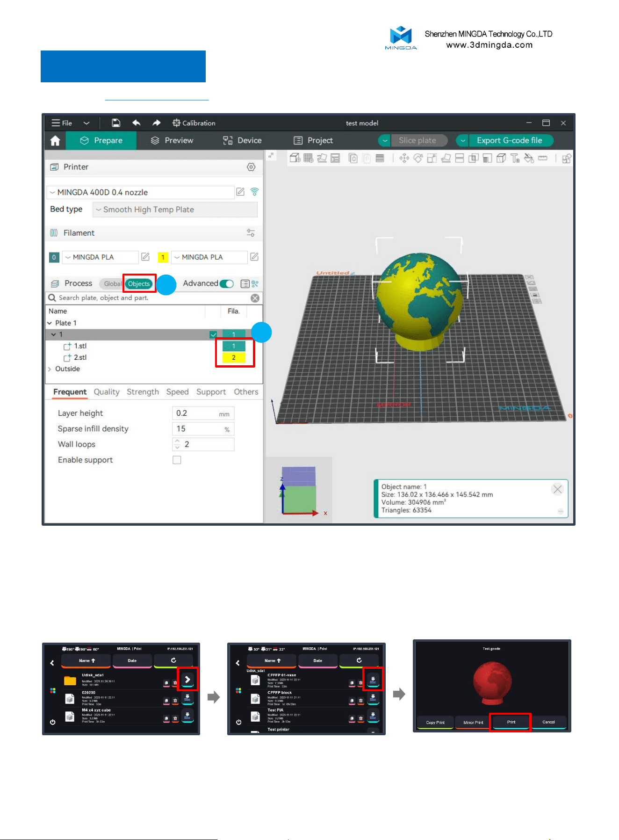Select the Move tool in the toolbar
Image resolution: width=619 pixels, height=840 pixels.
[x=404, y=158]
